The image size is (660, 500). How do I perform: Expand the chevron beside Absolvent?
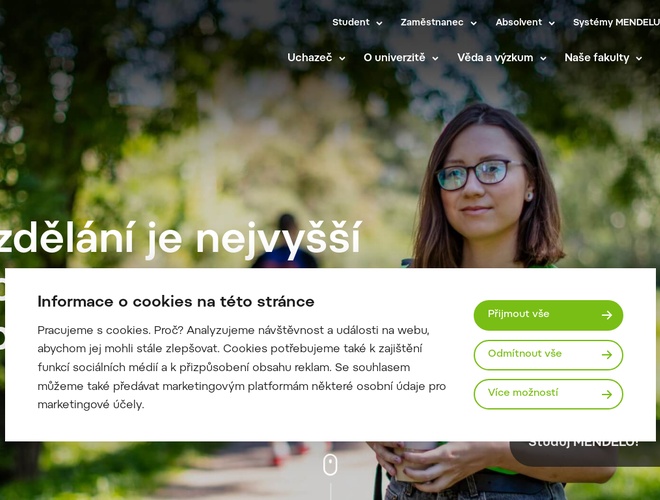(x=551, y=23)
